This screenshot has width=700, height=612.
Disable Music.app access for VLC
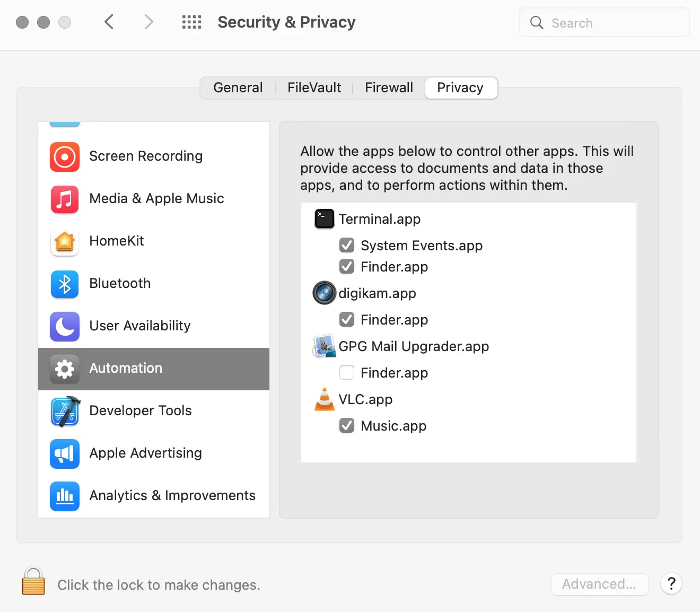[x=347, y=425]
